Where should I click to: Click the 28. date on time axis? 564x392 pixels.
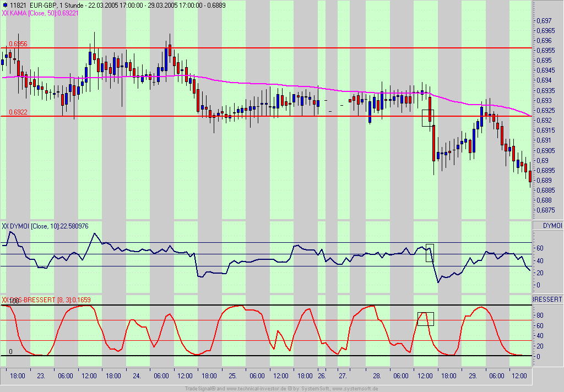click(x=377, y=376)
